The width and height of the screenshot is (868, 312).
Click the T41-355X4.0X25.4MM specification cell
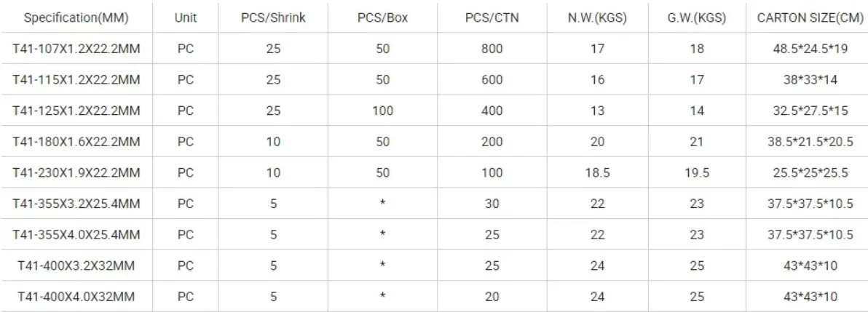click(x=76, y=235)
